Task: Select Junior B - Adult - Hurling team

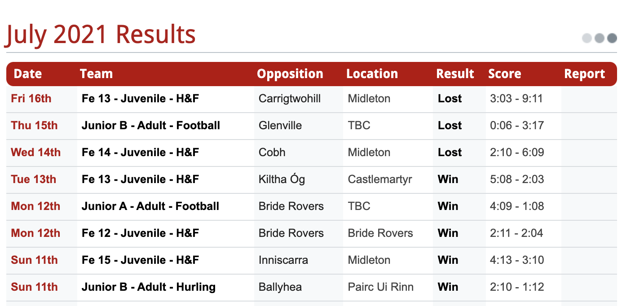Action: pyautogui.click(x=149, y=287)
